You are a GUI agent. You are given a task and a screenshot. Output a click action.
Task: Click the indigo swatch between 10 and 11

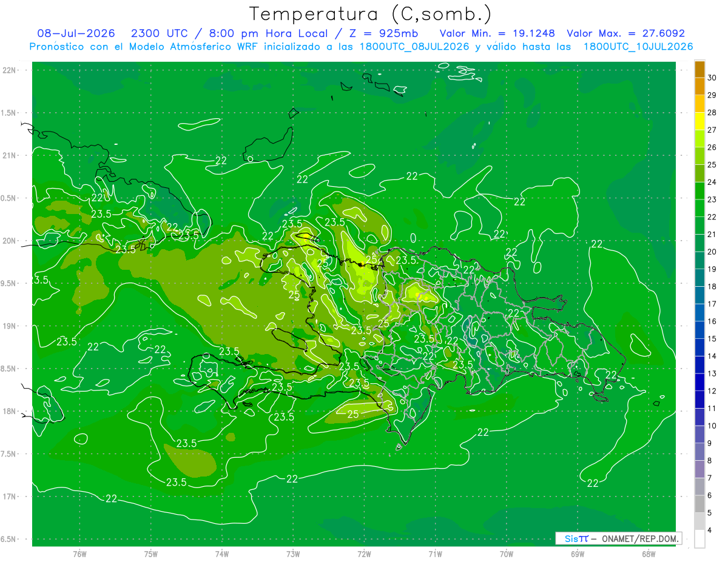[x=699, y=417]
